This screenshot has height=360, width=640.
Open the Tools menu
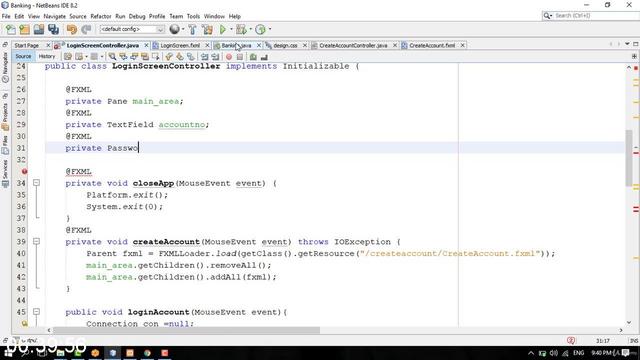click(193, 16)
